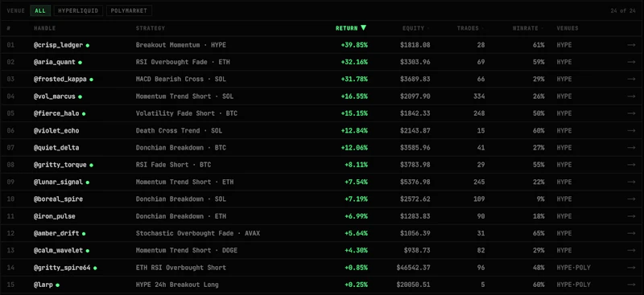Click the @gritty_spire64 handle
Viewport: 644px width, 295px height.
(62, 268)
